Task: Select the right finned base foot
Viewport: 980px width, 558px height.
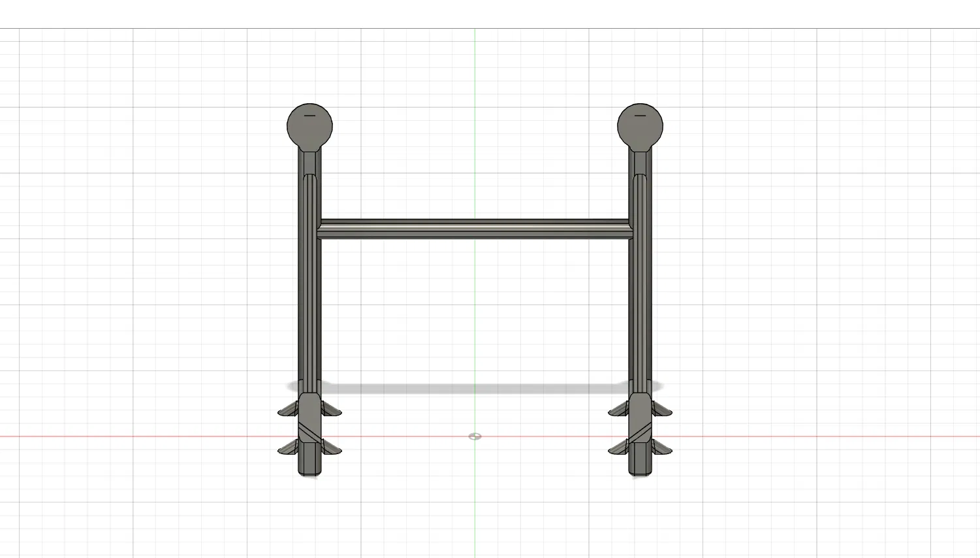Action: pos(640,435)
